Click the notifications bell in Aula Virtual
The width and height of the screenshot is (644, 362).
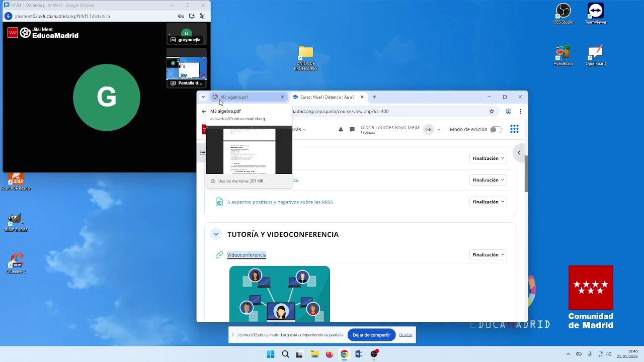click(341, 129)
